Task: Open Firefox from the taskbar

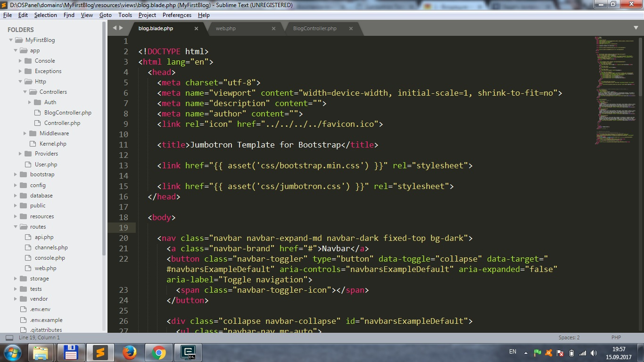Action: 129,353
